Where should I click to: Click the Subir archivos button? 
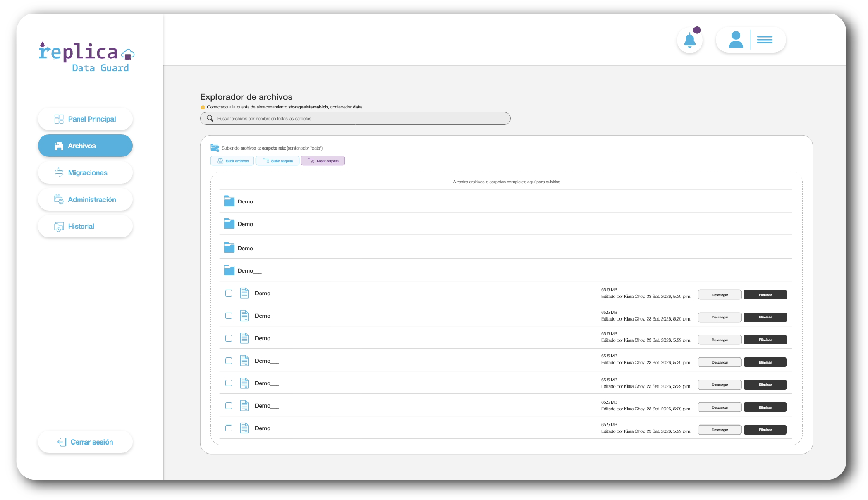pos(232,161)
